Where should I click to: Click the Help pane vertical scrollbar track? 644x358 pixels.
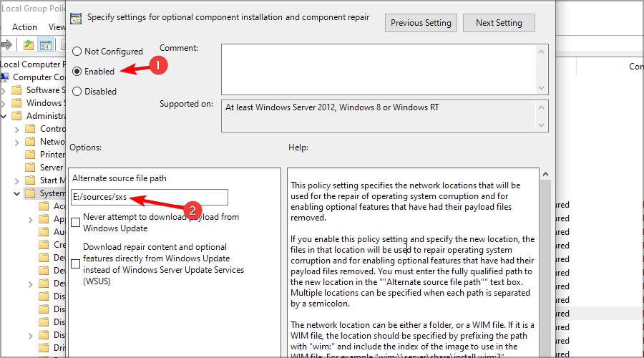click(545, 267)
